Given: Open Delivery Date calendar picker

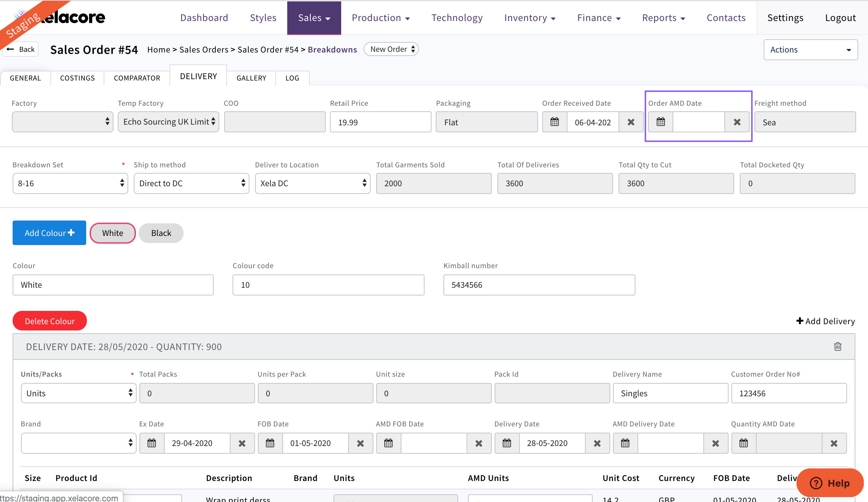Looking at the screenshot, I should click(x=507, y=443).
